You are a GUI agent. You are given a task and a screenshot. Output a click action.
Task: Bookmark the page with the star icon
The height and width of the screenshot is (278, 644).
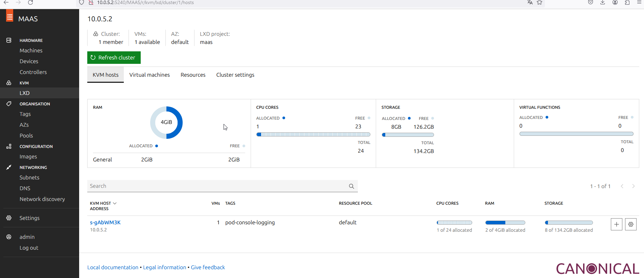pyautogui.click(x=539, y=2)
